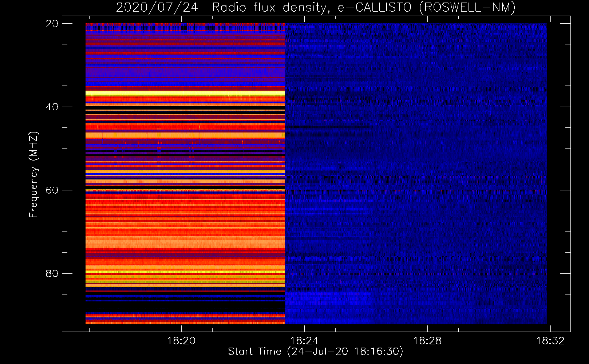Select the '40' frequency axis label
Image resolution: width=589 pixels, height=364 pixels.
click(52, 107)
